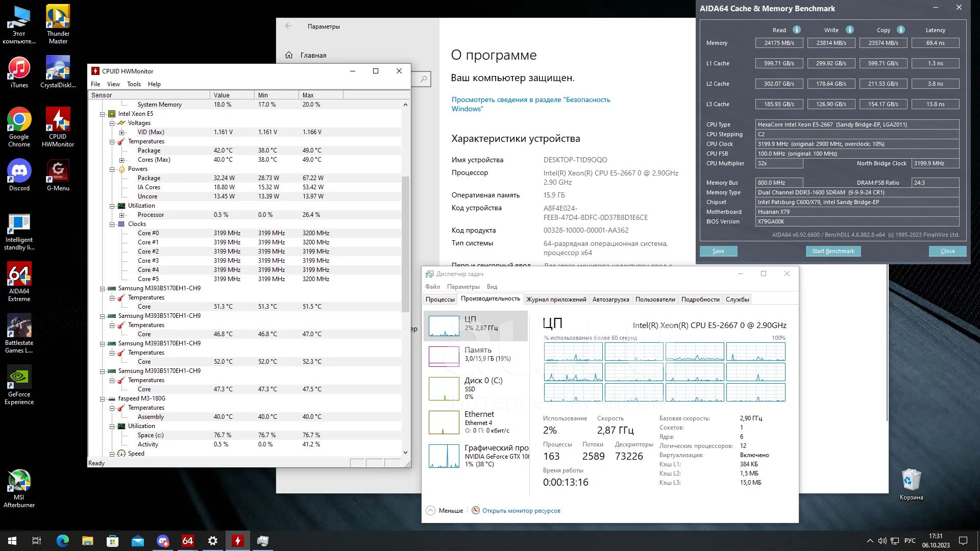Open Settings gear on the taskbar
Viewport: 980px width, 551px height.
213,541
